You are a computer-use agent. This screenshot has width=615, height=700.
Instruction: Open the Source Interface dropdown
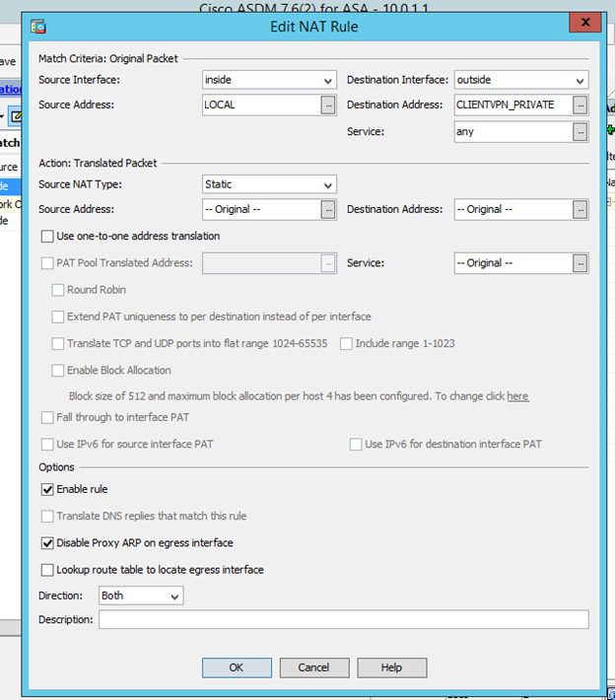(267, 80)
